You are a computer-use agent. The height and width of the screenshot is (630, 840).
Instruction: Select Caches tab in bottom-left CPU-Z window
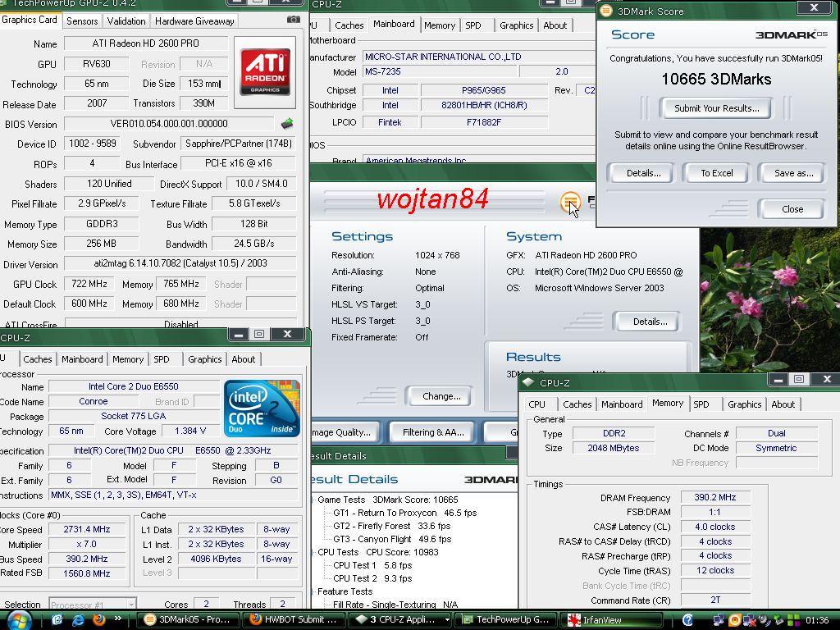(38, 359)
